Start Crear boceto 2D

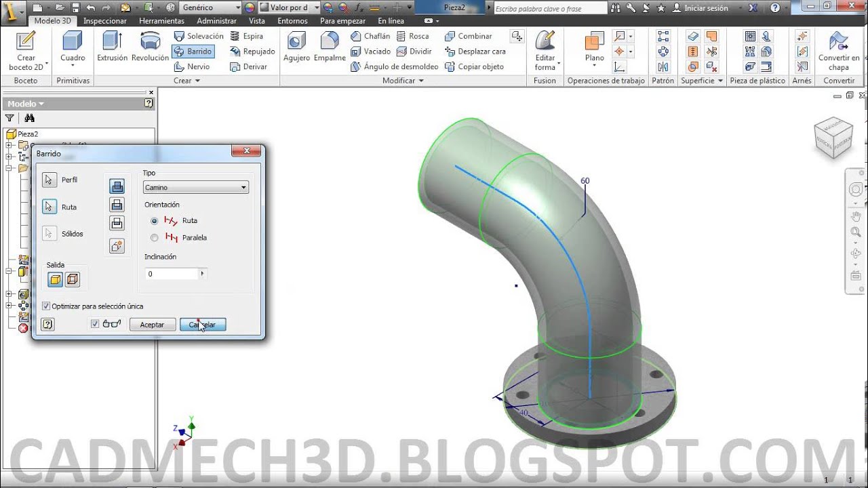pos(26,51)
